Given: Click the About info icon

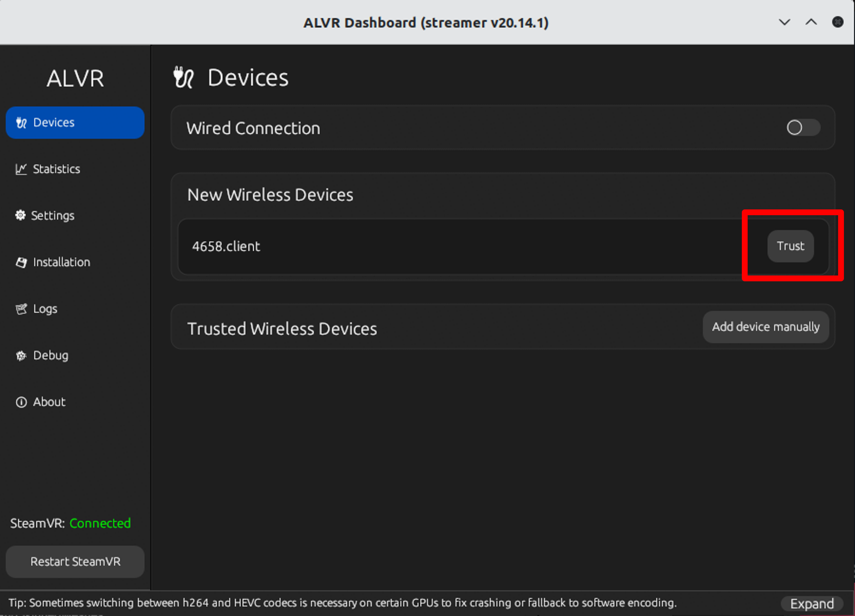Looking at the screenshot, I should (21, 402).
